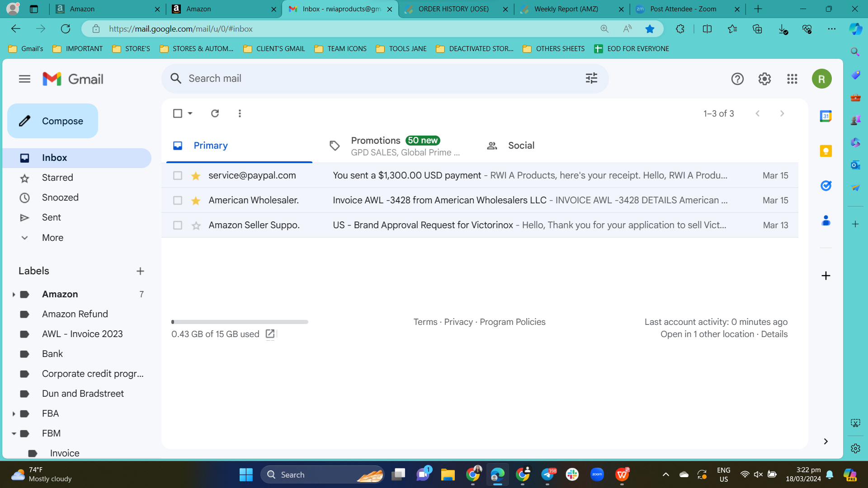The image size is (868, 488).
Task: Open Google apps grid
Action: (792, 79)
